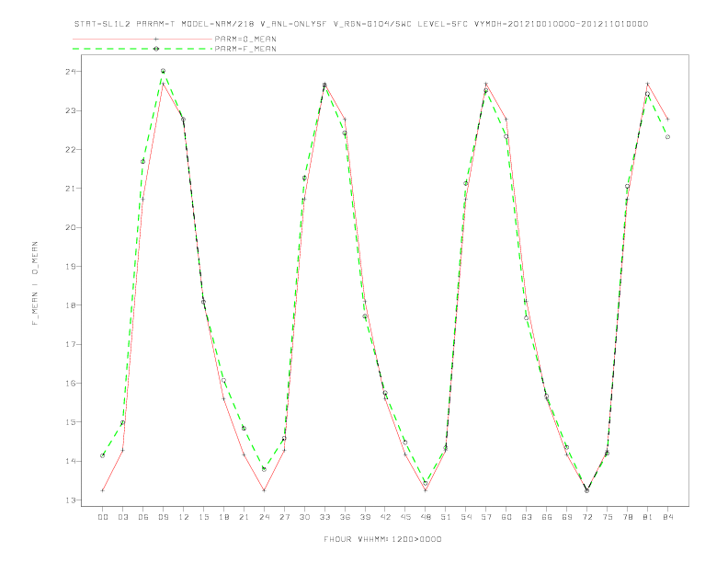Click forecast hour label 57 on x-axis
Screen dimensions: 728x563
(486, 517)
